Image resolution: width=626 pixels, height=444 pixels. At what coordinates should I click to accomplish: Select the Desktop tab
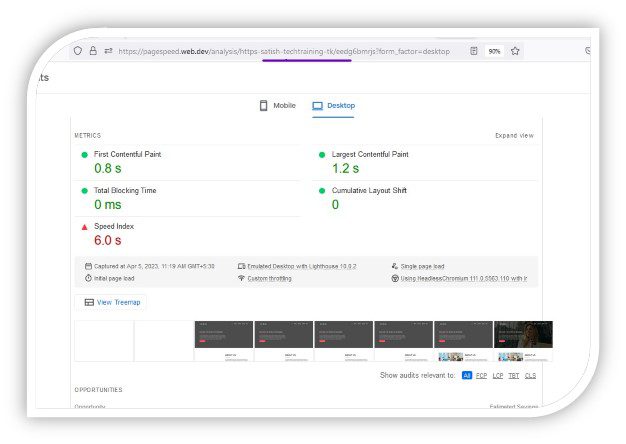[x=334, y=105]
